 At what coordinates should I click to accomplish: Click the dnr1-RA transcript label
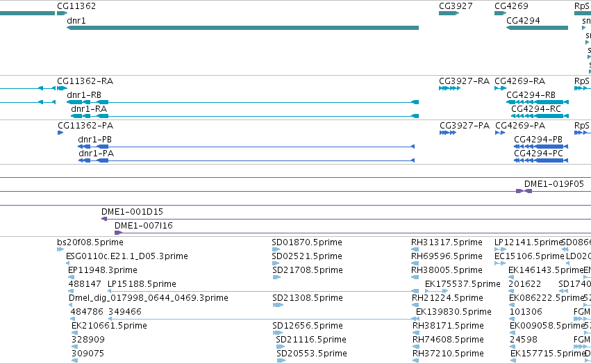click(89, 109)
